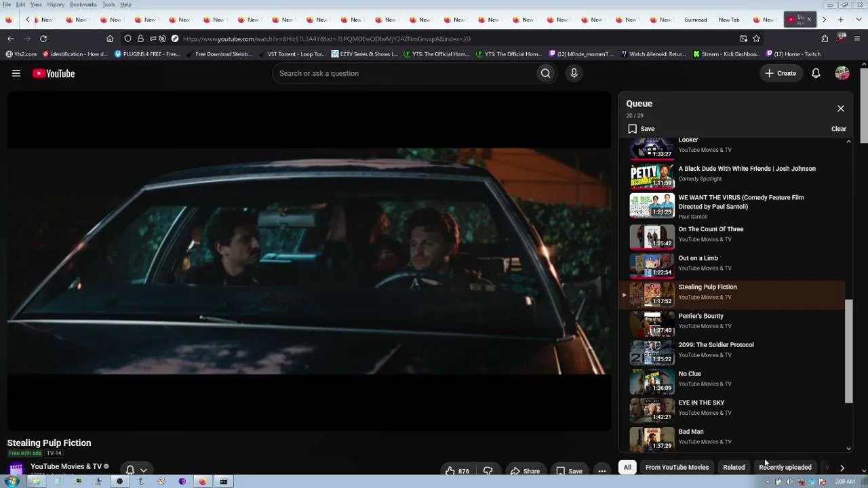
Task: Open the channel notification bell dropdown
Action: (x=136, y=470)
